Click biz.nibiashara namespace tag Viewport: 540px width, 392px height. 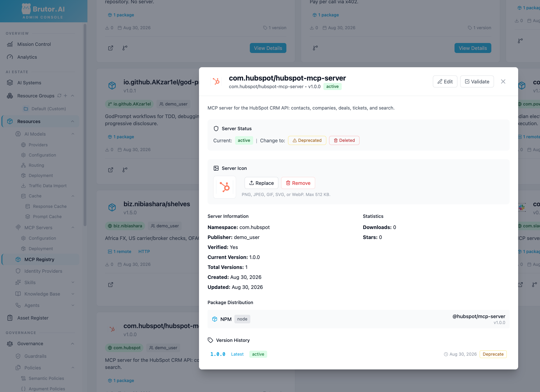pos(125,226)
